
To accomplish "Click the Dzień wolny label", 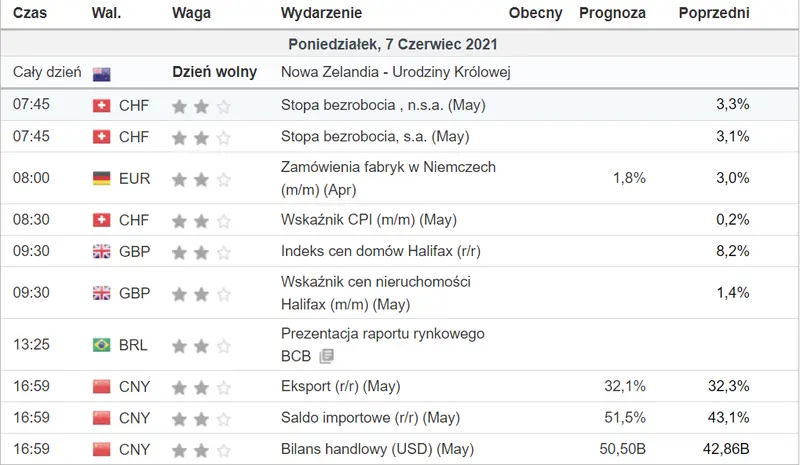I will 214,72.
